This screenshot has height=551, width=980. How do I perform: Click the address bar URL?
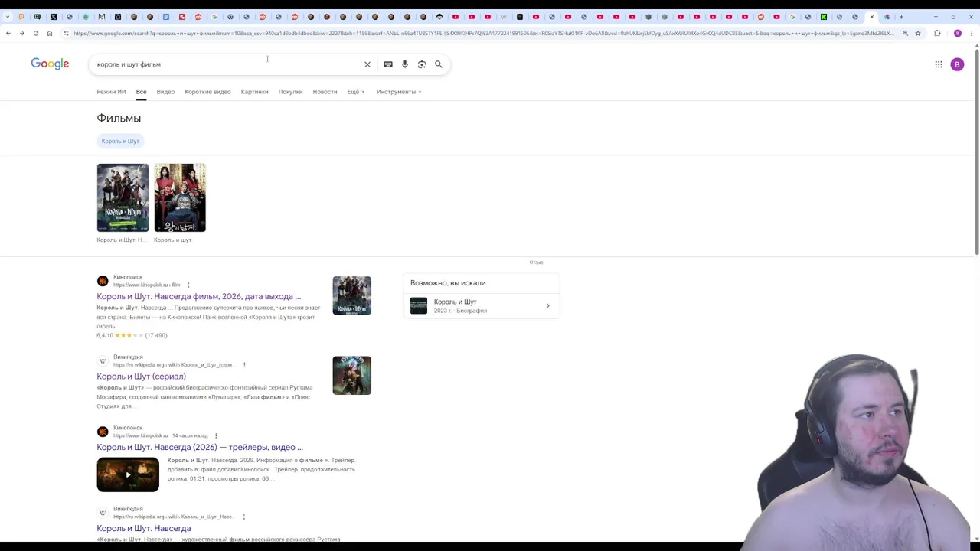[482, 33]
